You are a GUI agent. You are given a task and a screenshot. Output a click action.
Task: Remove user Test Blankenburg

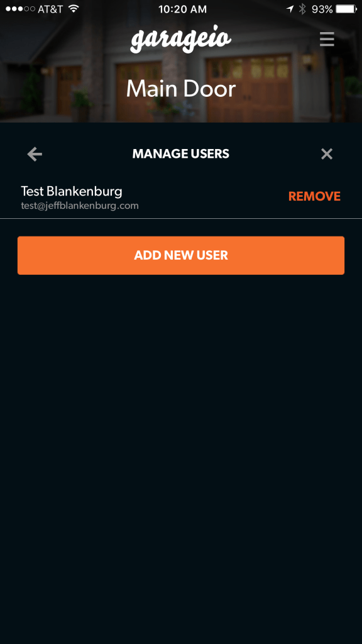[x=314, y=196]
